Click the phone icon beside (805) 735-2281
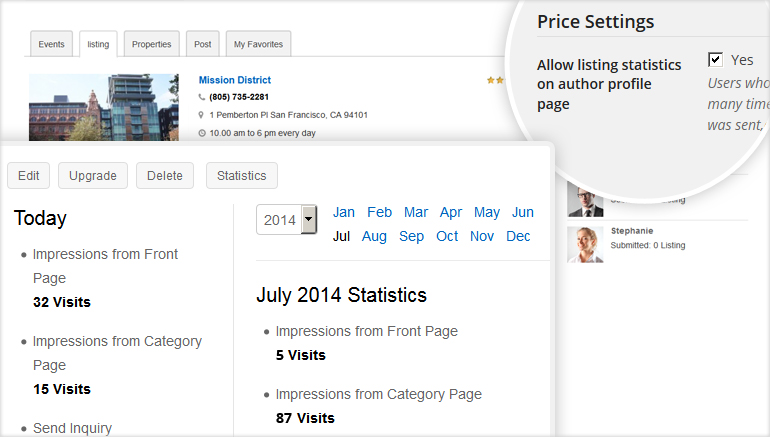Viewport: 770px width, 437px height. pos(202,97)
